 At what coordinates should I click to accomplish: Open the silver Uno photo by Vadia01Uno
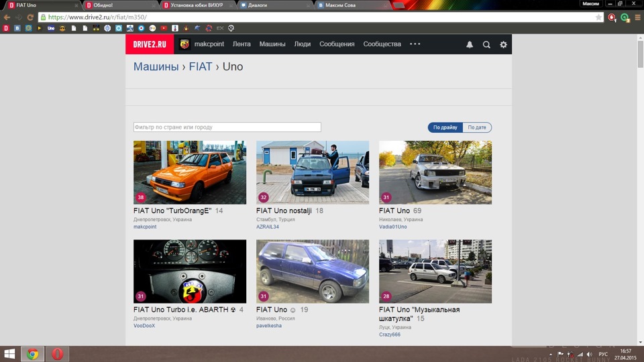(435, 172)
